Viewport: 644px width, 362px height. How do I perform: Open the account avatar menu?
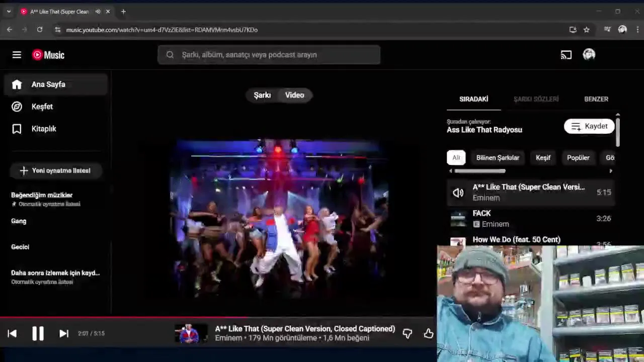coord(589,55)
